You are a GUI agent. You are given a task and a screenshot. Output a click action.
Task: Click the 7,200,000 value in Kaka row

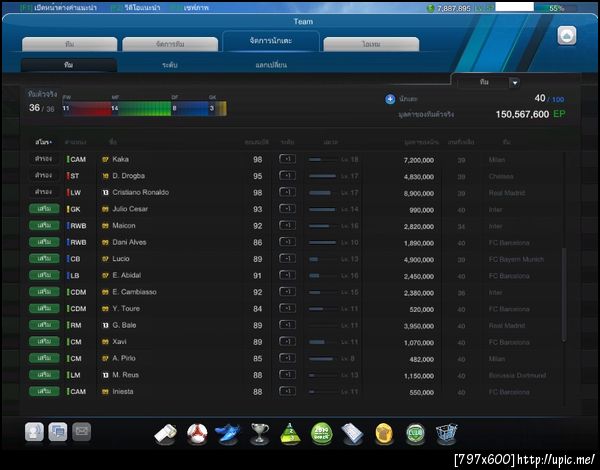coord(419,160)
